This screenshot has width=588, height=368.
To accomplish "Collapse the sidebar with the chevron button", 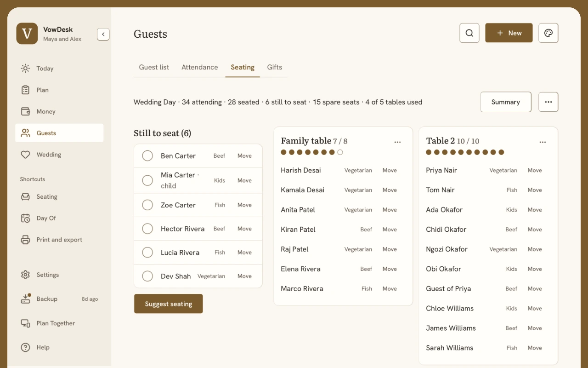I will (103, 34).
